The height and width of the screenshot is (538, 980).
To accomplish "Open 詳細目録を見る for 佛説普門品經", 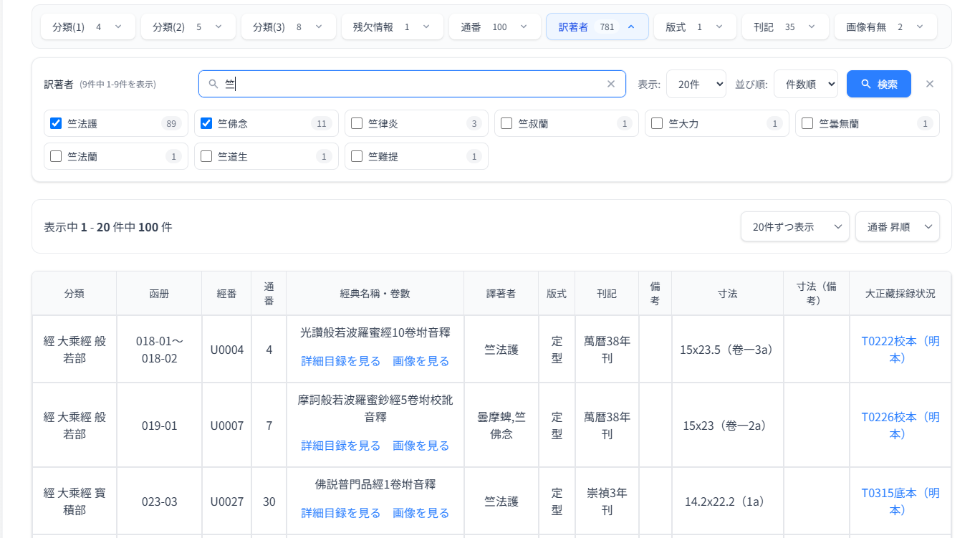I will 341,513.
